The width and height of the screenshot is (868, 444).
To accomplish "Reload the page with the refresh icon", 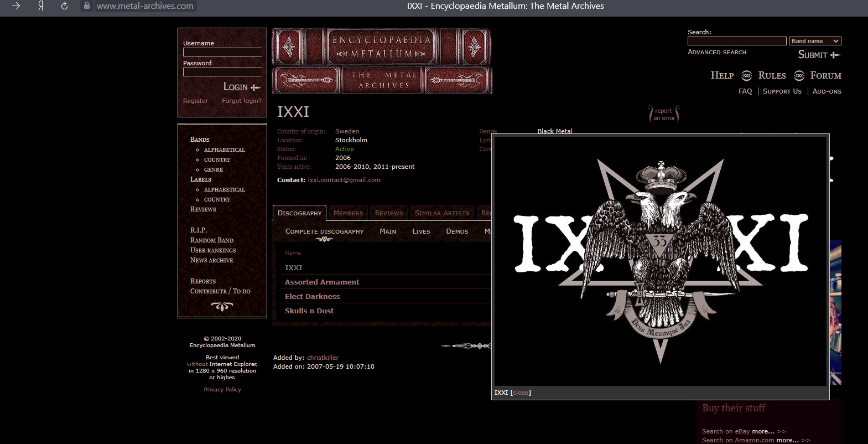I will coord(64,6).
